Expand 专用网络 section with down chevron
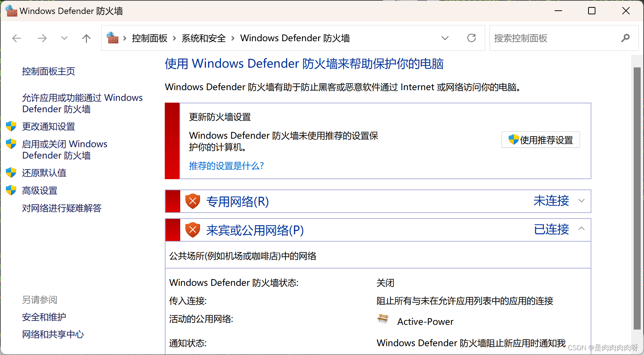644x355 pixels. coord(581,201)
